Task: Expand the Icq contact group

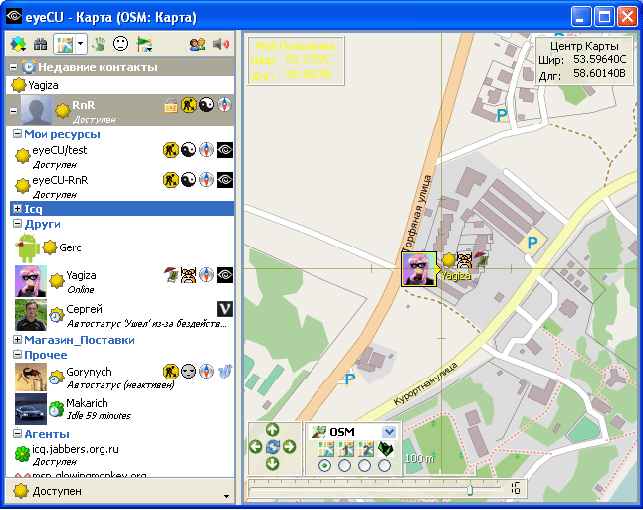Action: (17, 209)
